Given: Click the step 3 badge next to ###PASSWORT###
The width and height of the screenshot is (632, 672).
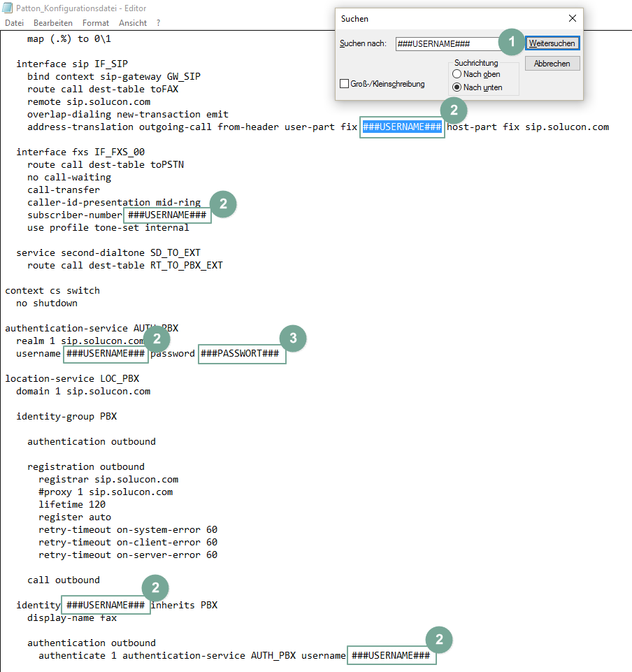Looking at the screenshot, I should point(293,338).
